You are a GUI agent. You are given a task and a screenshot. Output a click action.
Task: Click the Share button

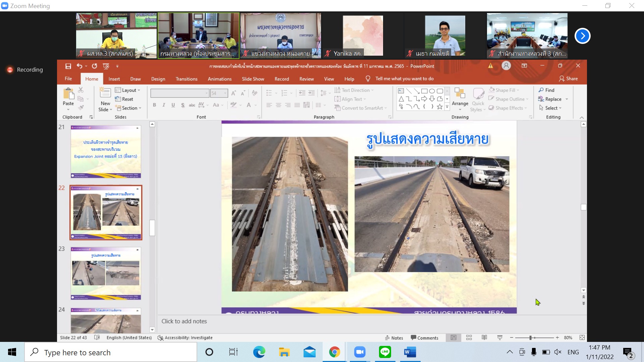pyautogui.click(x=569, y=78)
